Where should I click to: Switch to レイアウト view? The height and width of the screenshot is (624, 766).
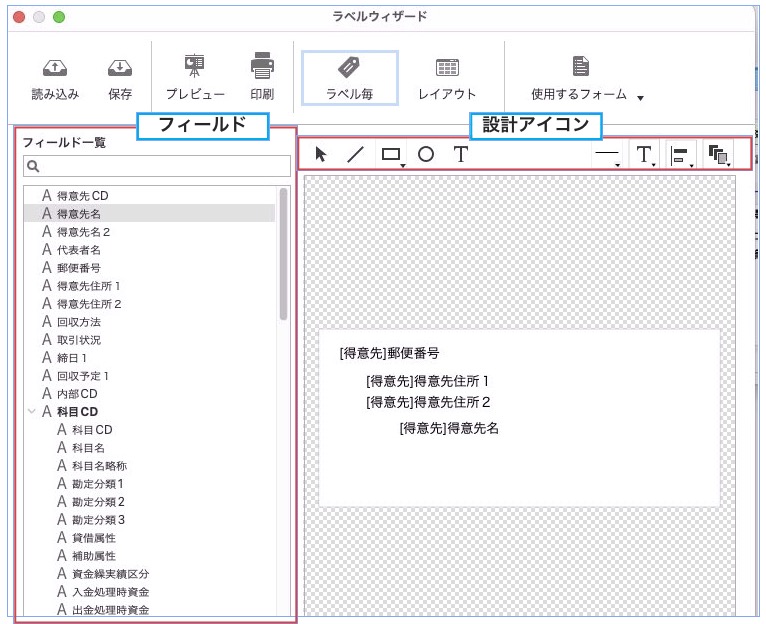click(x=447, y=78)
